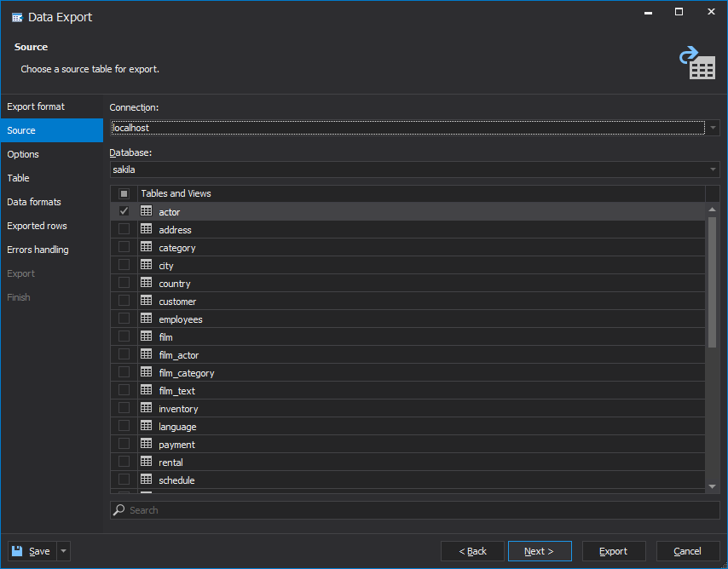Click the scrollbar up arrow
This screenshot has height=569, width=728.
coord(712,210)
